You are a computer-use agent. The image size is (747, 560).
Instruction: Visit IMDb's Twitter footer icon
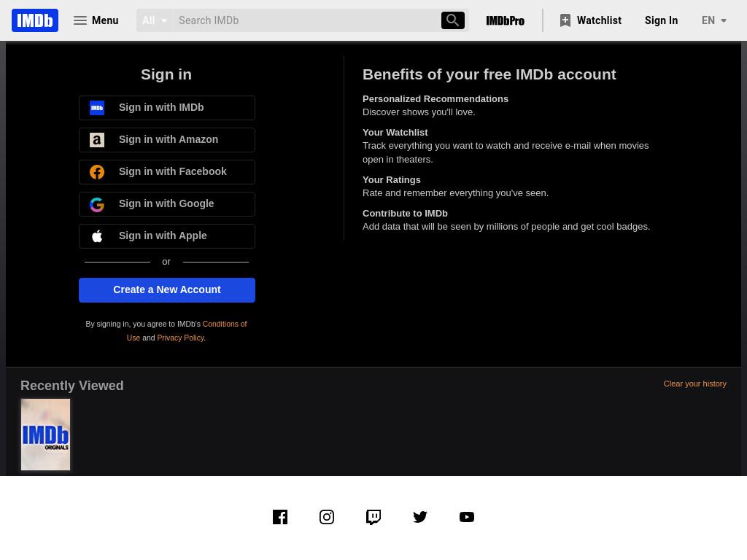click(420, 517)
